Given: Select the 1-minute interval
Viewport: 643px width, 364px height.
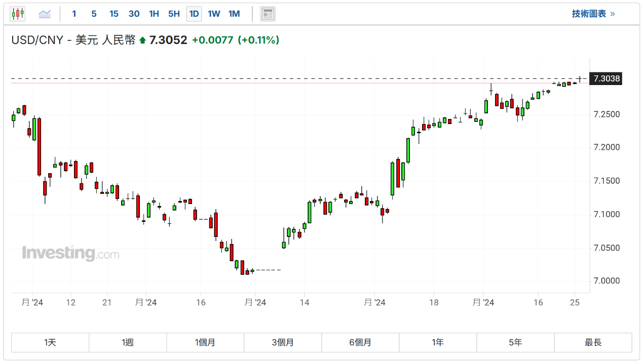Looking at the screenshot, I should pos(74,14).
